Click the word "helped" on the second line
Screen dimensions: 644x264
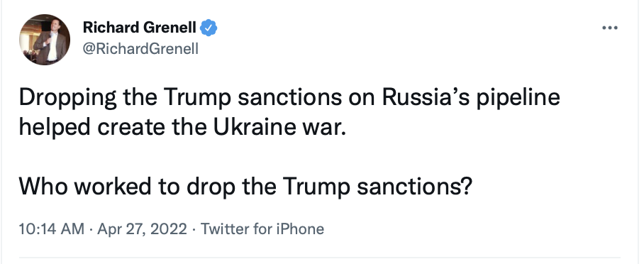click(x=55, y=128)
